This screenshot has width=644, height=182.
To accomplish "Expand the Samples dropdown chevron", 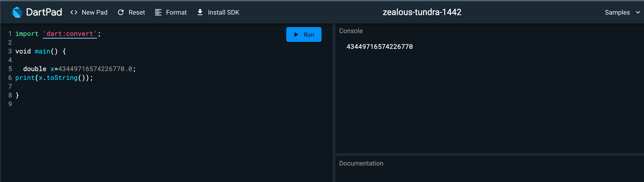I will (x=638, y=12).
